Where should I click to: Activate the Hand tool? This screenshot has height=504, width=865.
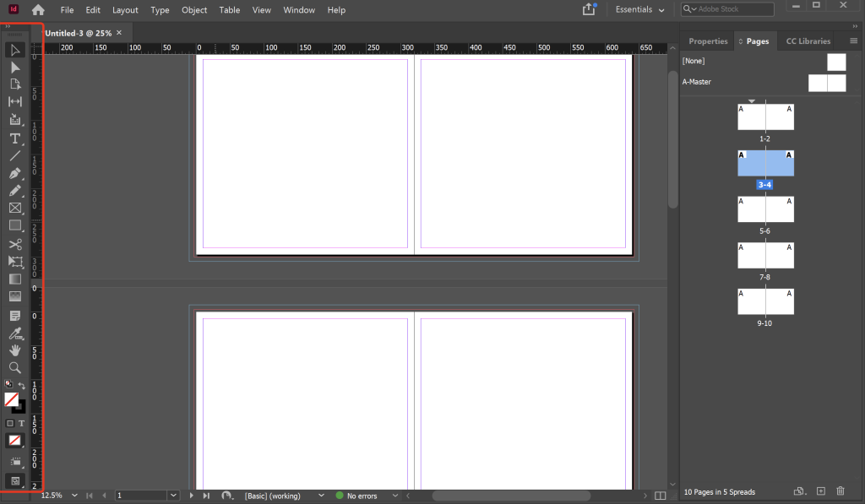pos(15,350)
